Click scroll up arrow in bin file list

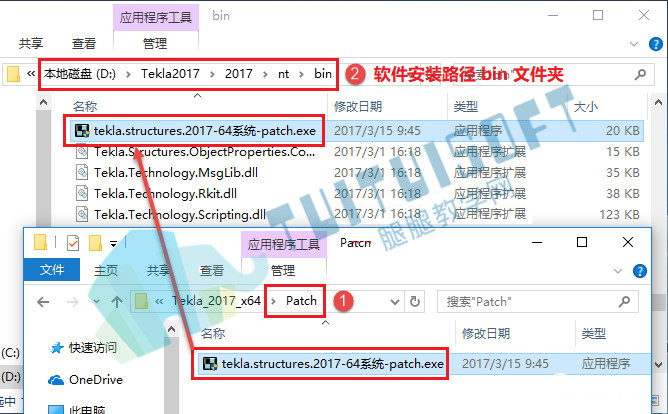tap(43, 102)
